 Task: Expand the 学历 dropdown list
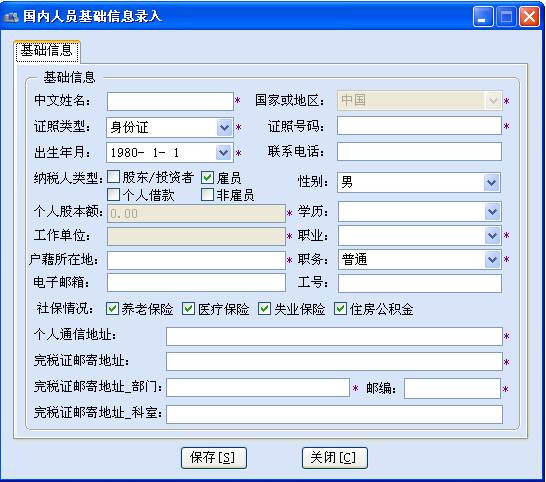[493, 211]
